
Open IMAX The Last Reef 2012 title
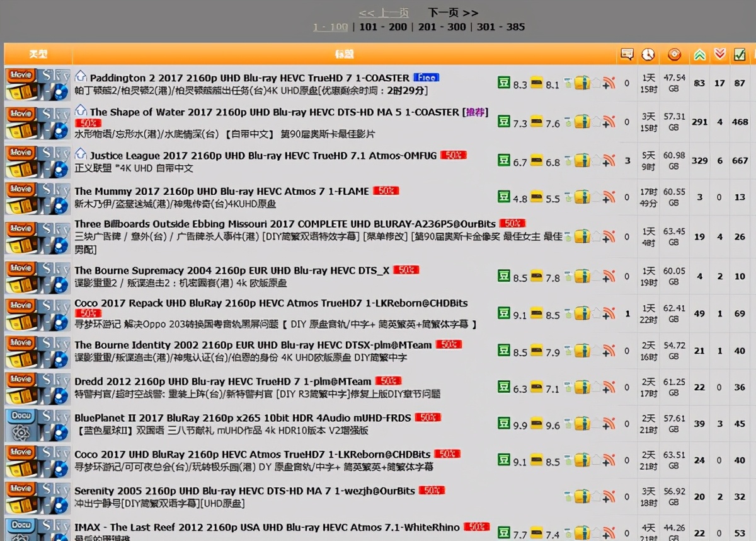click(267, 528)
